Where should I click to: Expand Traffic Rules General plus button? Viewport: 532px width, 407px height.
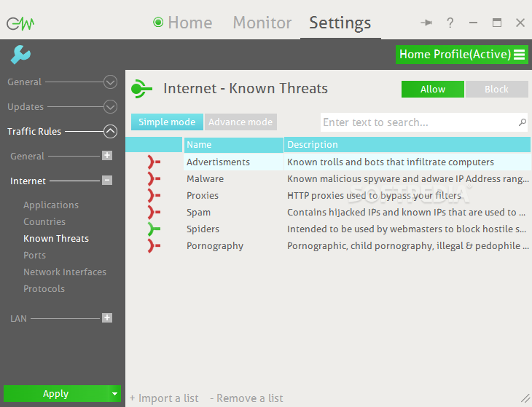[x=107, y=156]
